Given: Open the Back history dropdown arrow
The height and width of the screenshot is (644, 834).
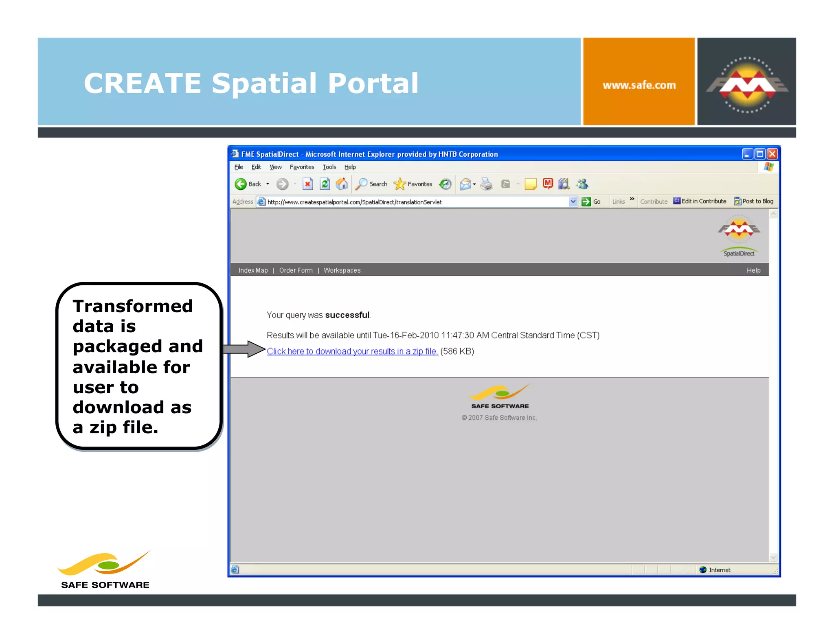Looking at the screenshot, I should click(x=268, y=184).
